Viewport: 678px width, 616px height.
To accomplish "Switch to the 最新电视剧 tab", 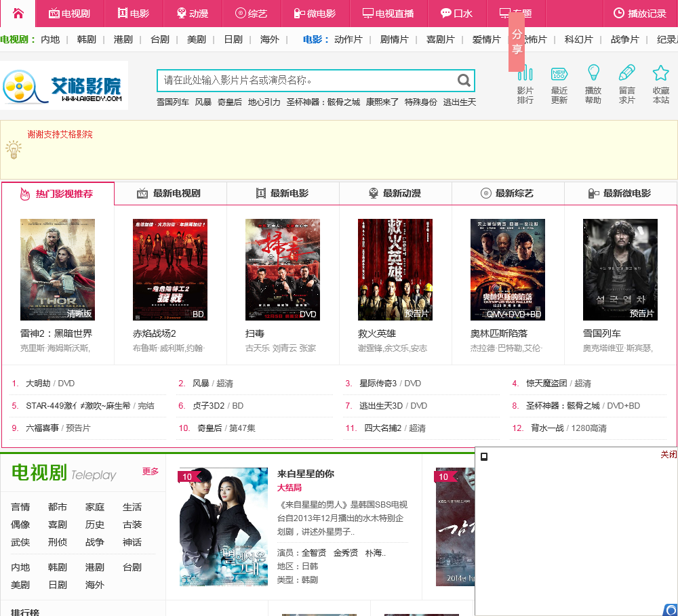I will (170, 193).
